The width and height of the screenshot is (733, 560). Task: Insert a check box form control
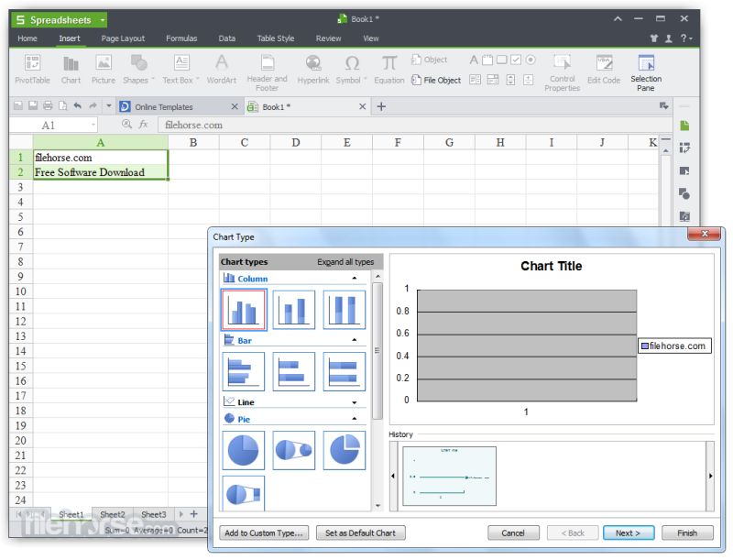[x=516, y=60]
